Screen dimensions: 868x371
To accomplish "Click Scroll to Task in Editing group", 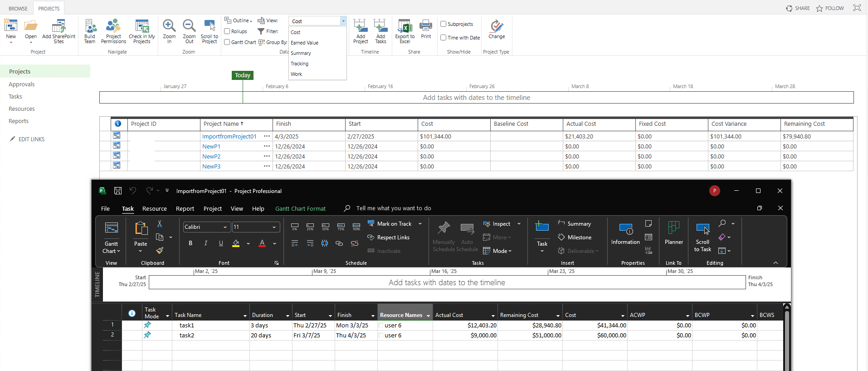I will tap(702, 237).
